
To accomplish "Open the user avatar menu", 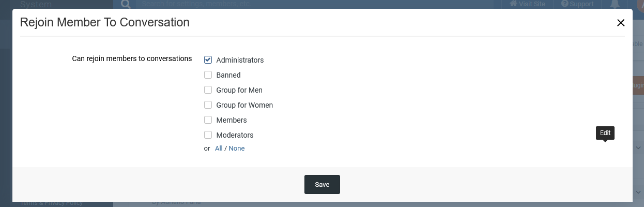I will 640,4.
